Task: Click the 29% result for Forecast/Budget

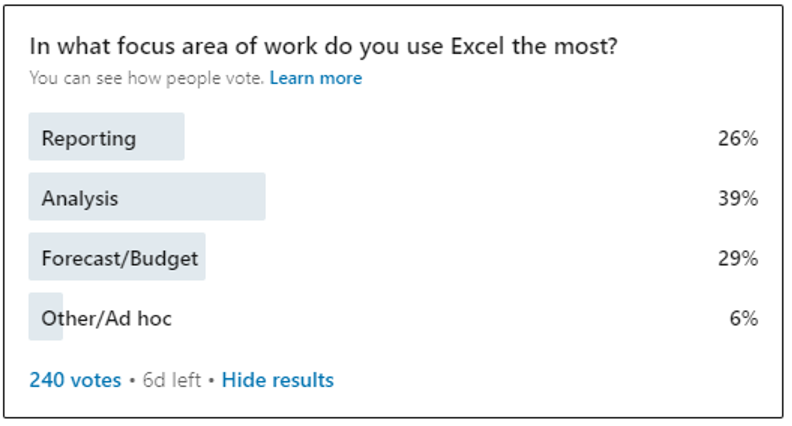Action: [x=737, y=258]
